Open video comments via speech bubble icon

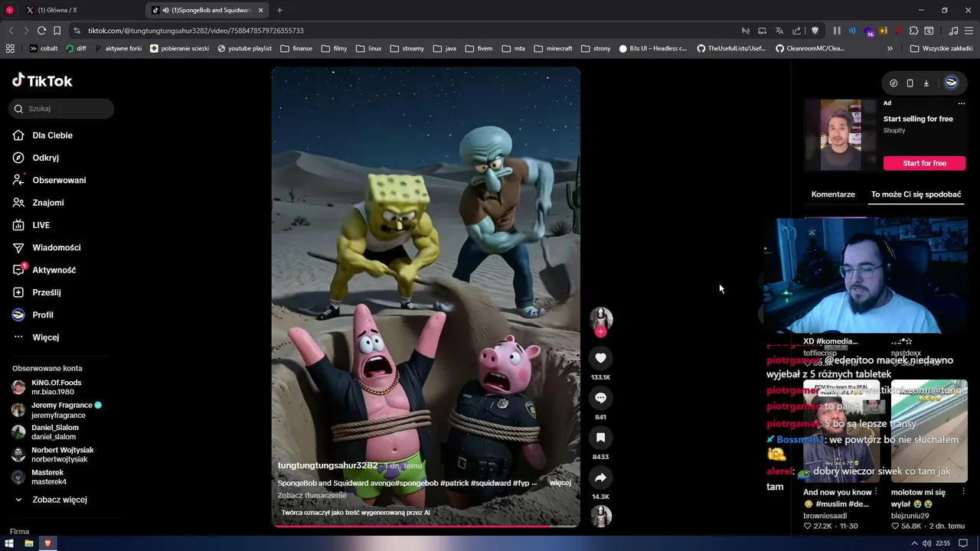(600, 398)
